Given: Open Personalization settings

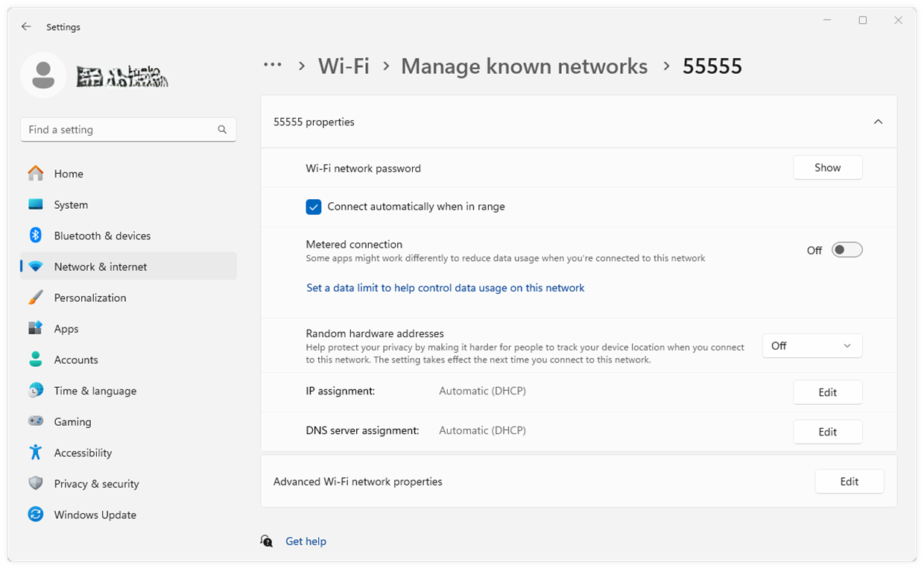Looking at the screenshot, I should (90, 298).
